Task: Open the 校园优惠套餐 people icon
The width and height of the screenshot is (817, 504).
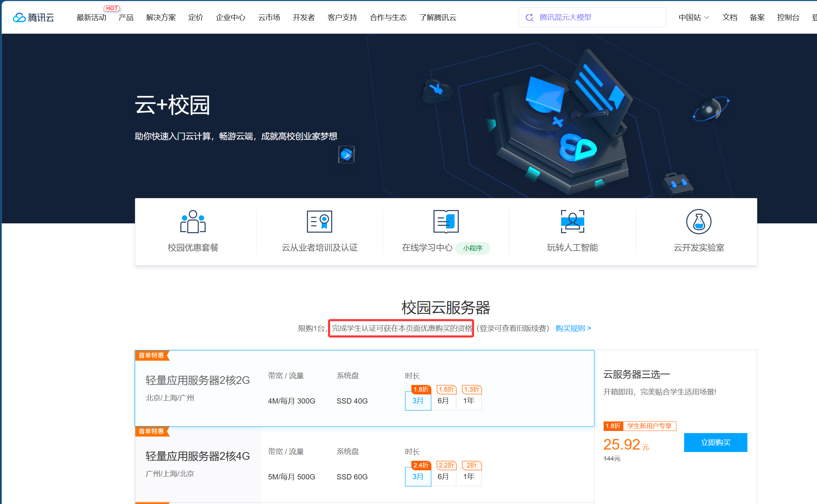Action: coord(193,222)
